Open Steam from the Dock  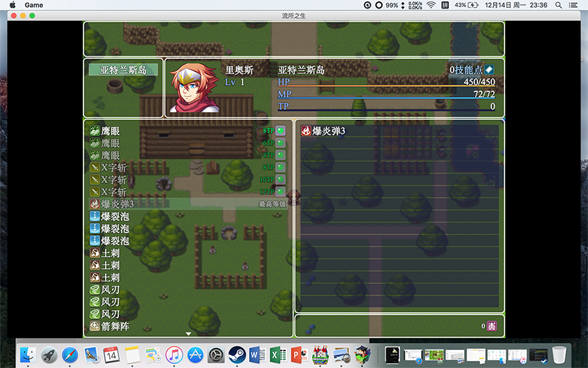237,354
